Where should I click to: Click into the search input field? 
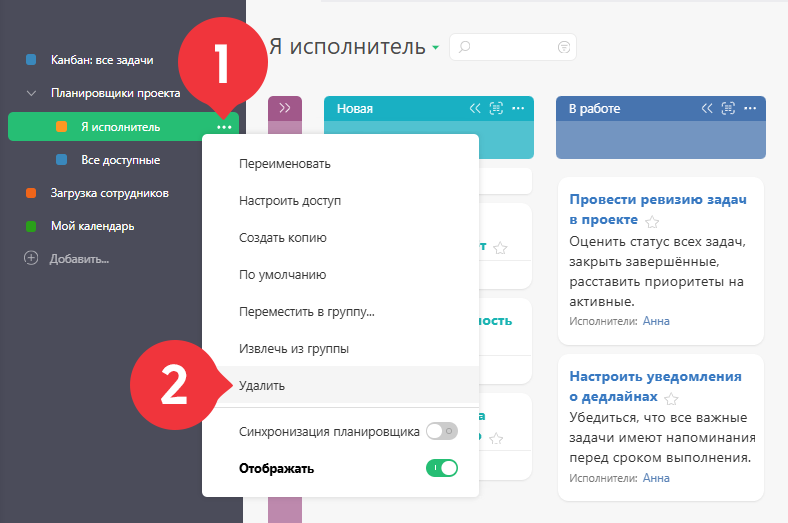pos(513,47)
